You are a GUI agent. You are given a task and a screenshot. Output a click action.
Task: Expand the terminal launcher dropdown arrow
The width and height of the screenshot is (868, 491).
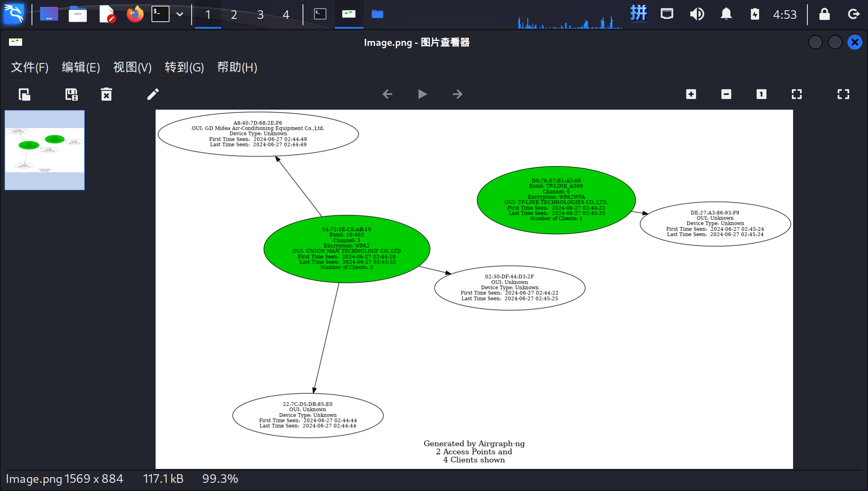tap(180, 14)
